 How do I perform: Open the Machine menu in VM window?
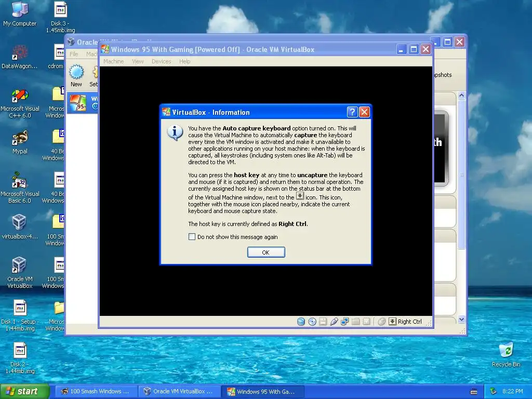(x=114, y=61)
